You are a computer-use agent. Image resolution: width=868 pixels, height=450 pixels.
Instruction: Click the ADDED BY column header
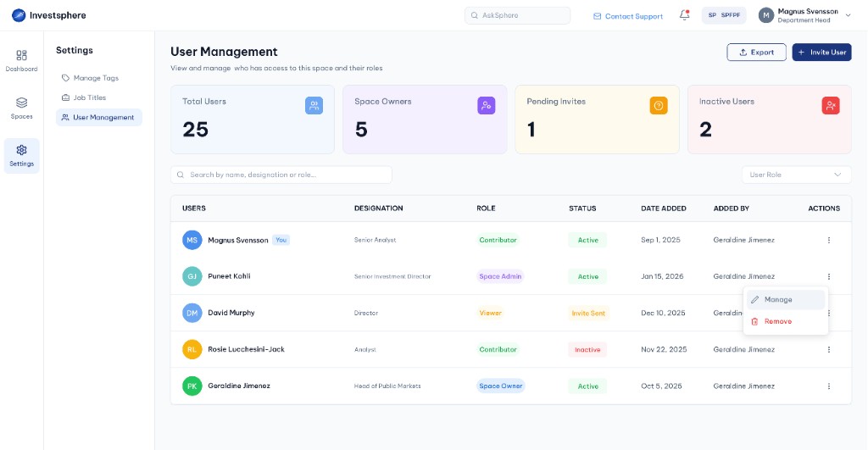pos(732,208)
